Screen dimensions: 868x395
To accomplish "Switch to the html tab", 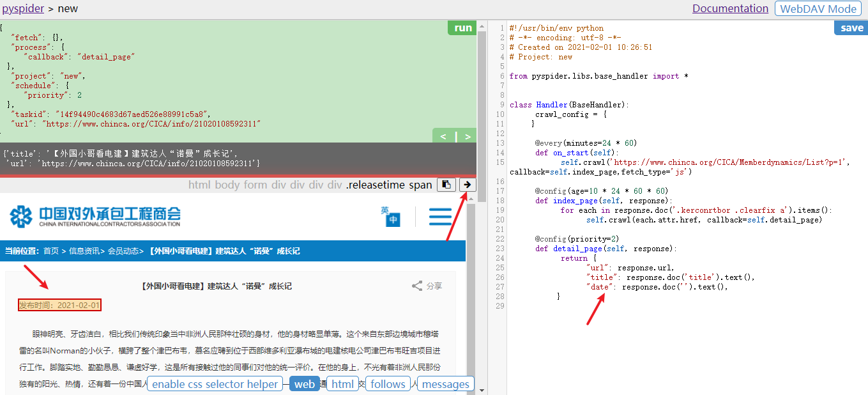I will pyautogui.click(x=343, y=384).
